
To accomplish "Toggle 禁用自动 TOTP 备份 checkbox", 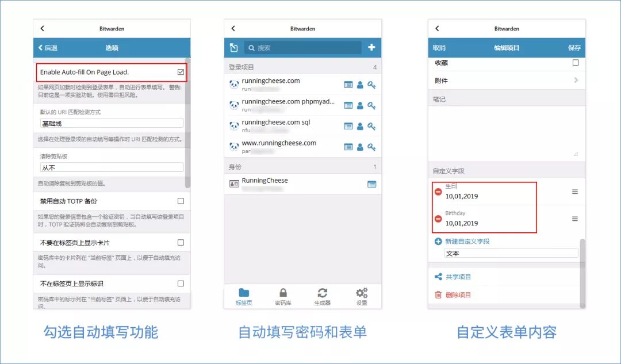I will (x=181, y=201).
